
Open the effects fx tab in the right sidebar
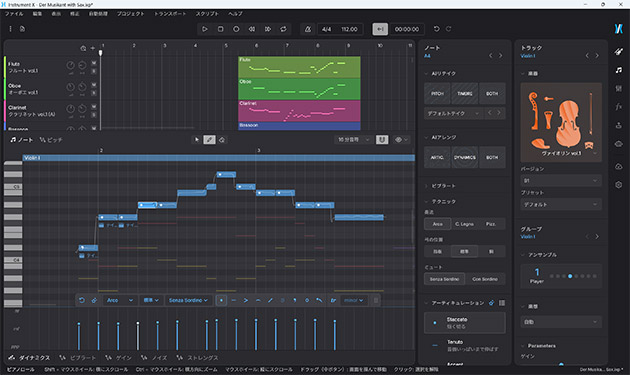(x=618, y=107)
